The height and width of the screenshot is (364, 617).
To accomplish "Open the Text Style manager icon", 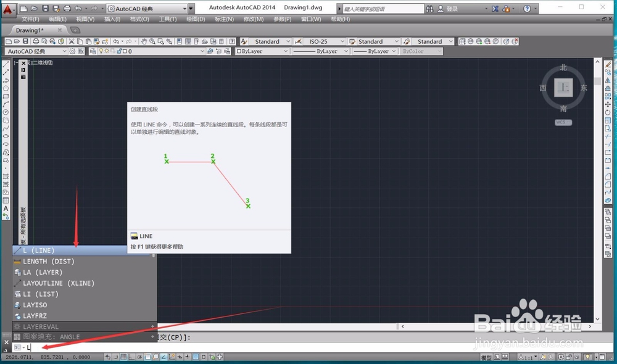I will coord(244,41).
